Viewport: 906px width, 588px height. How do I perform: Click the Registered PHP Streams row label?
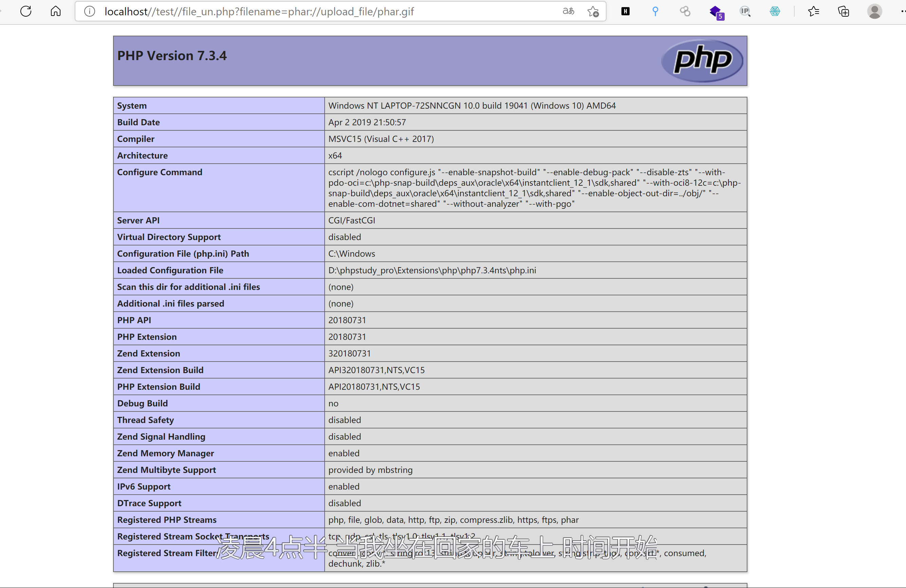pos(167,520)
